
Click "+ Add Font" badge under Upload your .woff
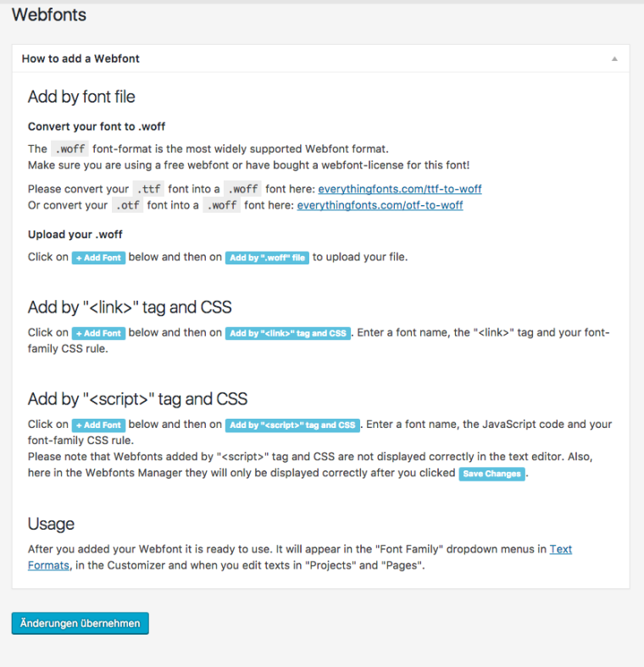coord(98,258)
